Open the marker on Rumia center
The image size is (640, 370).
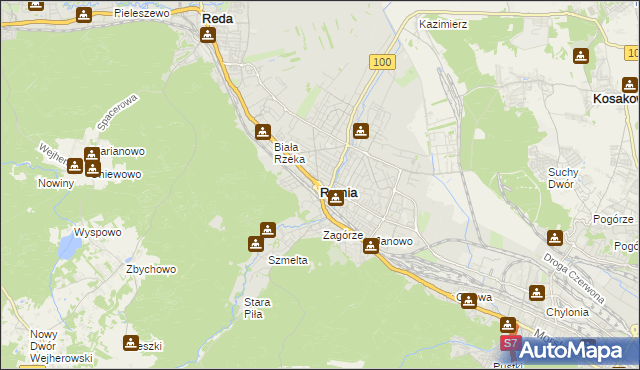pyautogui.click(x=336, y=198)
